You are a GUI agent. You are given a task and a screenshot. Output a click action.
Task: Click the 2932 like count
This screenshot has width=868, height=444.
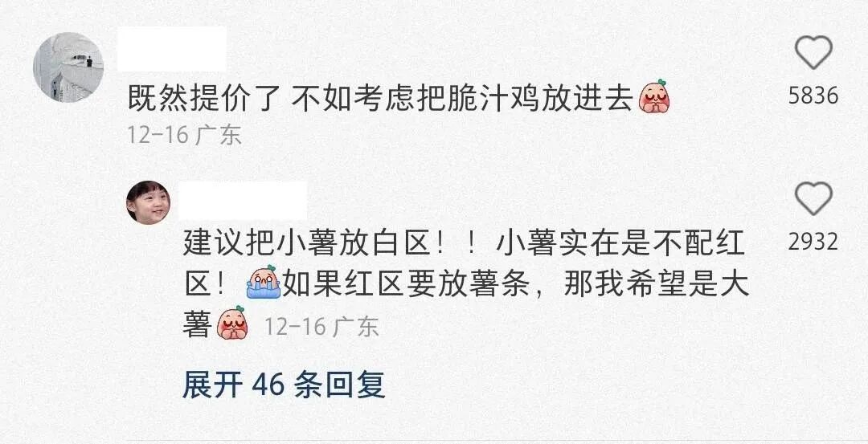click(x=813, y=242)
